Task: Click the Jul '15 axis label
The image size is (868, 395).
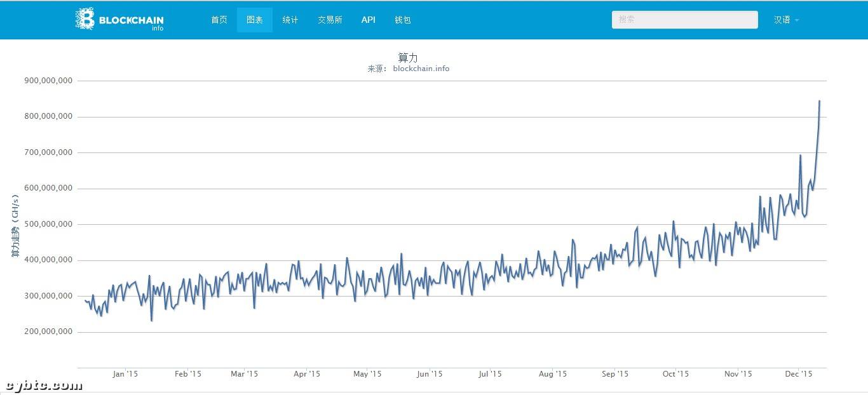Action: click(490, 374)
